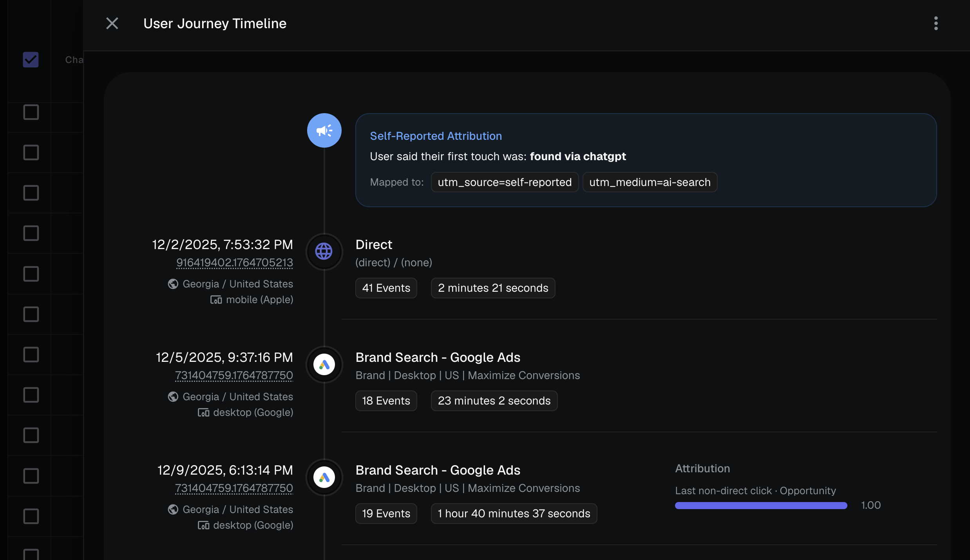970x560 pixels.
Task: Click the megaphone Self-Reported Attribution icon
Action: 324,130
